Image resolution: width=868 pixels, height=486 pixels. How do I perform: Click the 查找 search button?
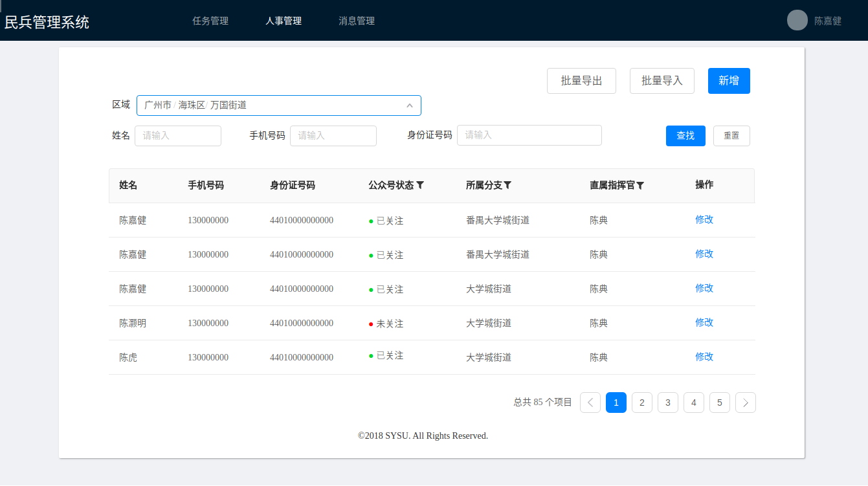tap(685, 136)
